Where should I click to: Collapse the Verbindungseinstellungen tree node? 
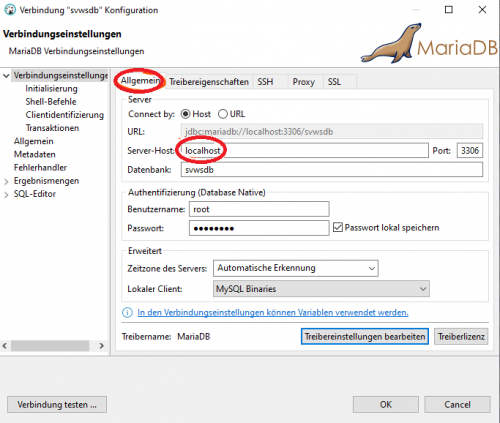(x=6, y=76)
